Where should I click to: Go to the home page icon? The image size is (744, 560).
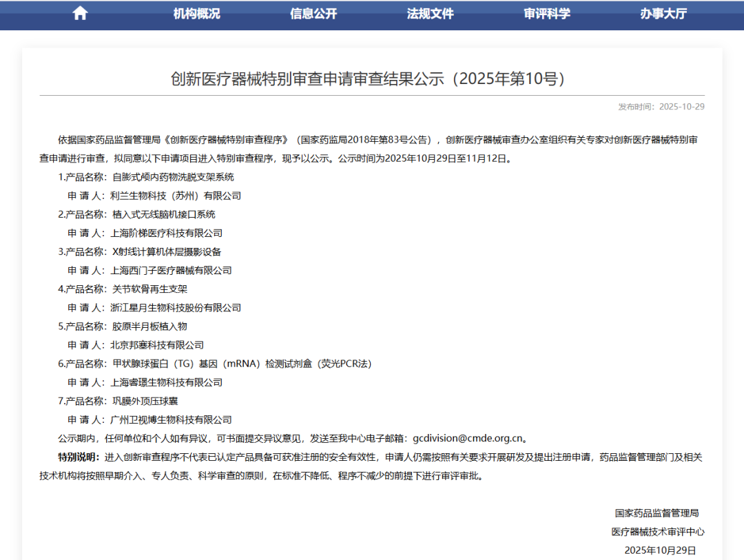click(x=80, y=13)
